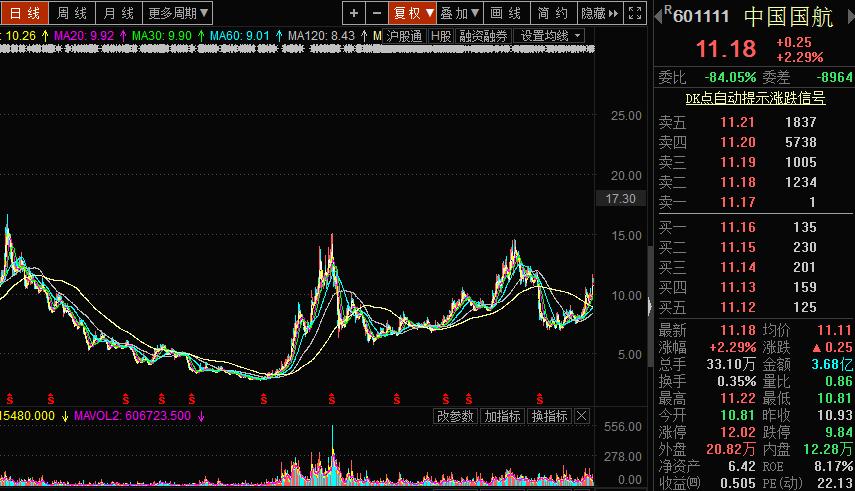Click stock code 601111
The height and width of the screenshot is (491, 855).
(701, 16)
